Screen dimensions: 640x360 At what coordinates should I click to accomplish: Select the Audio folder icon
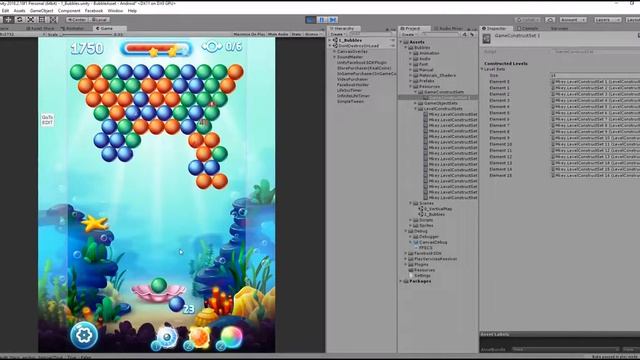416,59
